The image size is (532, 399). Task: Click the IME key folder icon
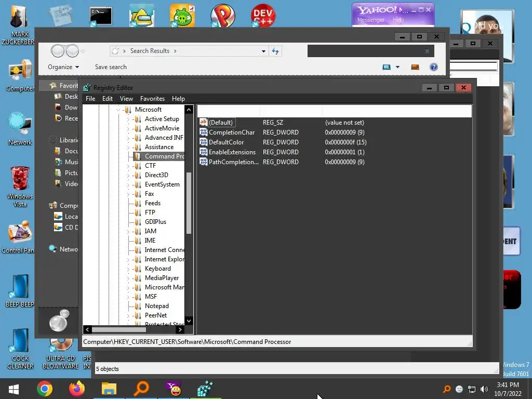click(x=138, y=241)
